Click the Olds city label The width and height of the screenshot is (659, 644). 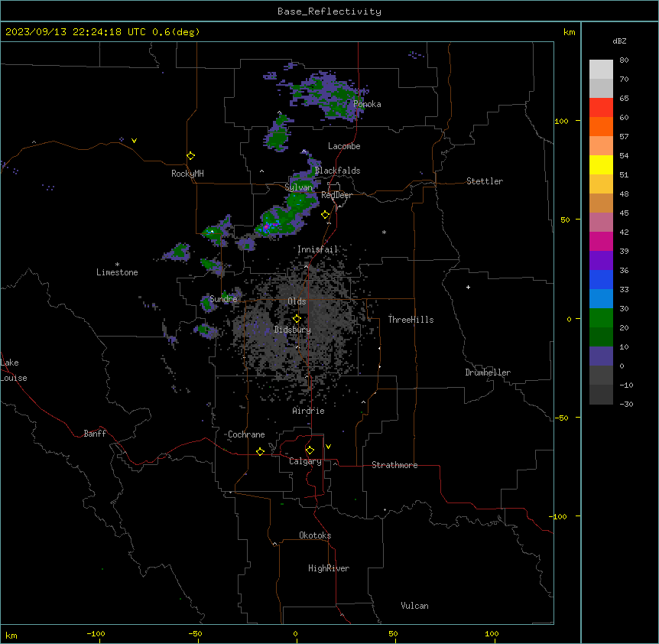(x=297, y=301)
